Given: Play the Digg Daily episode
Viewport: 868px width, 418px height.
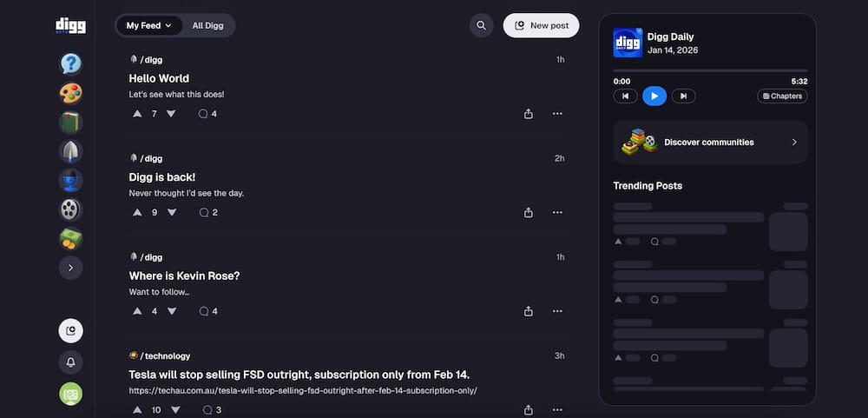Looking at the screenshot, I should (654, 96).
